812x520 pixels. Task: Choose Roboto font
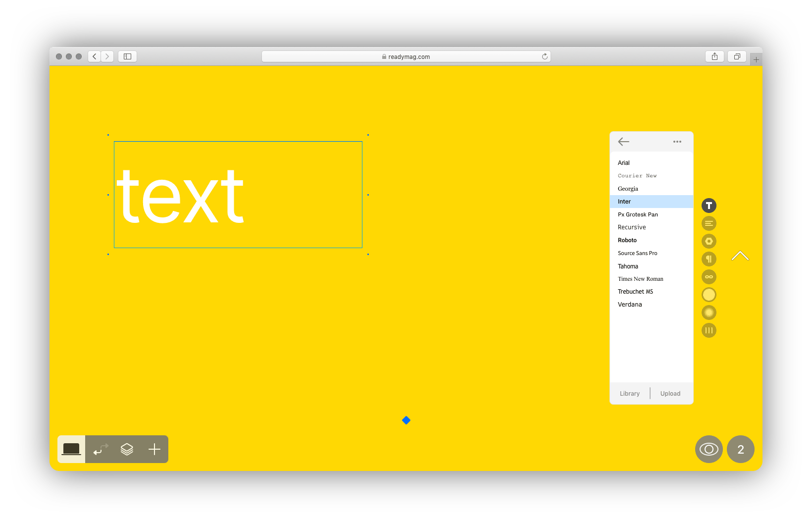(652, 240)
